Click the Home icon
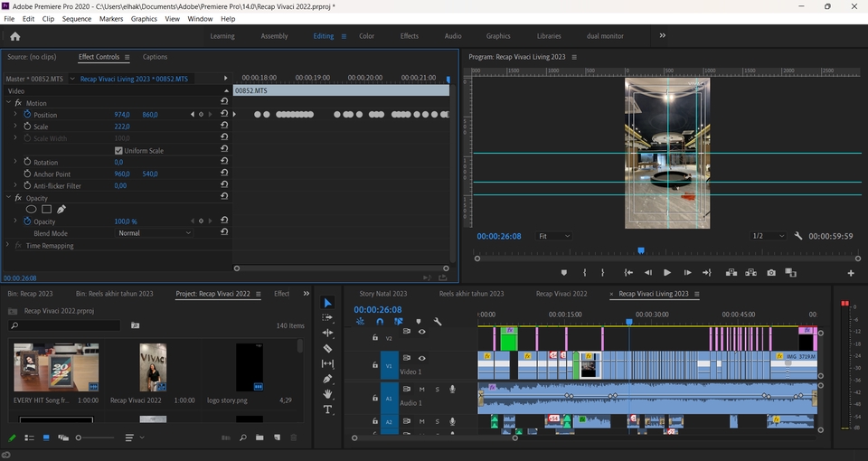Screen dimensions: 868x461 (x=15, y=36)
